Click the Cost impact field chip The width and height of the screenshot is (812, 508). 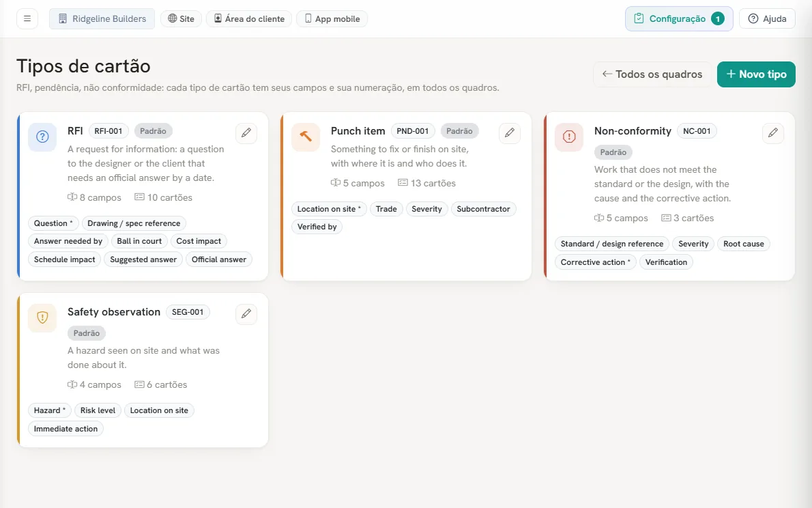click(x=199, y=241)
